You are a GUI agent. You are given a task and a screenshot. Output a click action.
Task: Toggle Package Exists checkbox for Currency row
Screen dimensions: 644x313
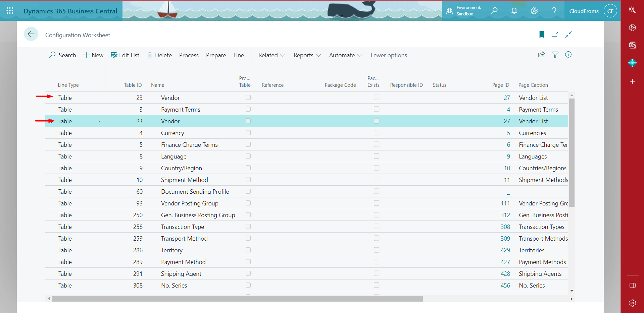pos(377,133)
